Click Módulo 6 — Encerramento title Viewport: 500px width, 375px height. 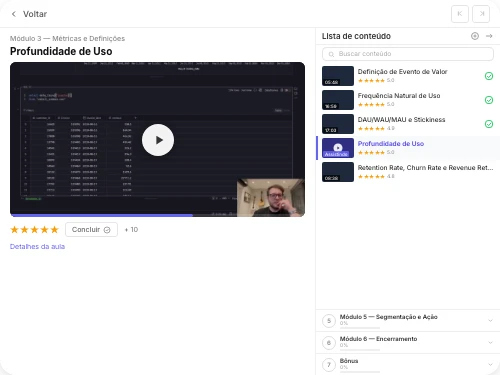pyautogui.click(x=378, y=339)
